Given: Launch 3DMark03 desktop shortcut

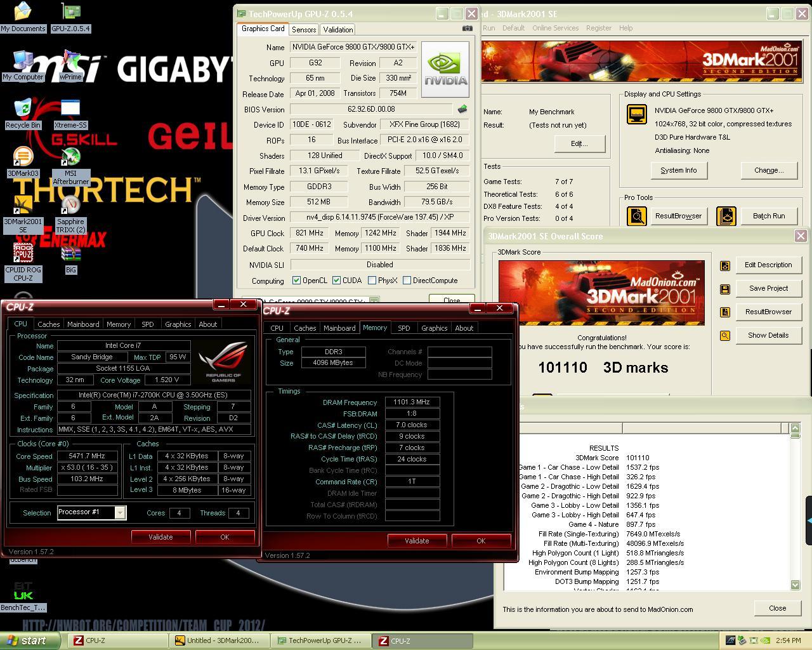Looking at the screenshot, I should click(x=23, y=161).
